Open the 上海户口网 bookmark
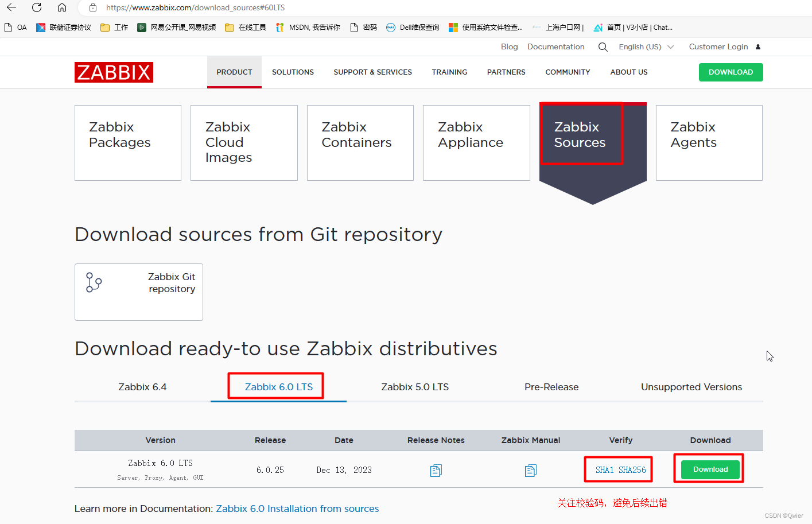The height and width of the screenshot is (524, 812). coord(558,27)
